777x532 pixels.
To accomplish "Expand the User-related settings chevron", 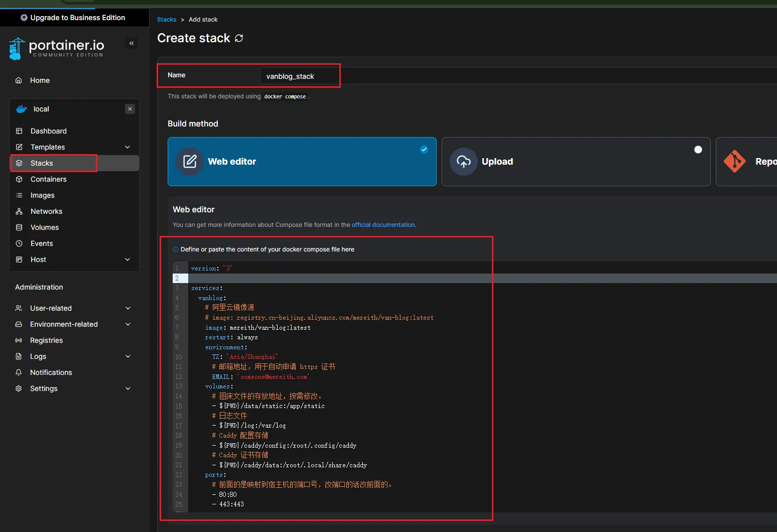I will pos(128,308).
